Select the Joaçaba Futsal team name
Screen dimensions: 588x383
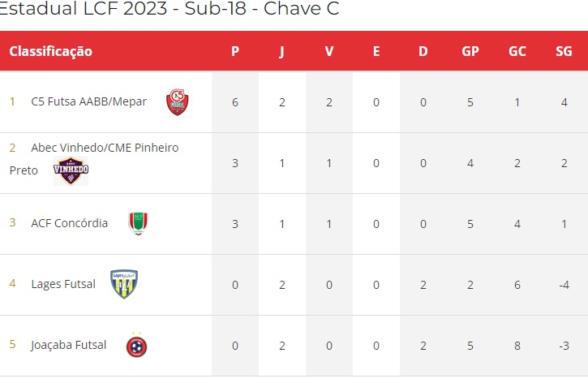(69, 345)
